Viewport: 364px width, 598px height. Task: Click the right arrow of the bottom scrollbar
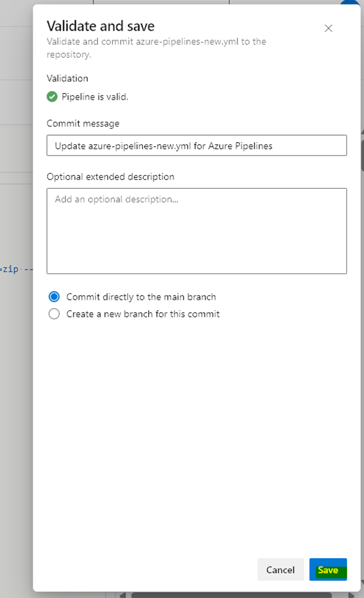pos(352,595)
